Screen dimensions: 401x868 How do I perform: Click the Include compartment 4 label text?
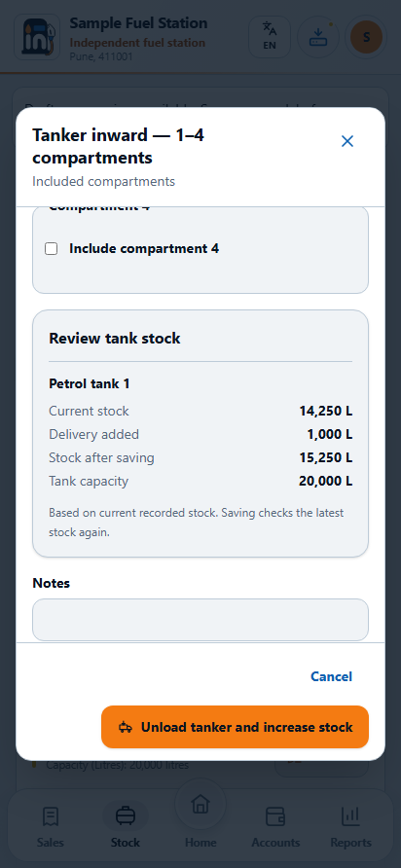(144, 249)
